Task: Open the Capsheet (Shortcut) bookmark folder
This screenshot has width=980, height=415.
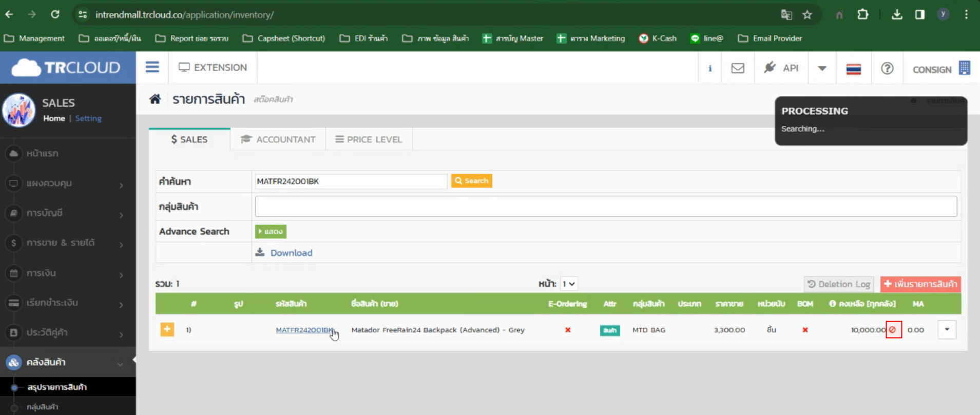Action: 283,38
